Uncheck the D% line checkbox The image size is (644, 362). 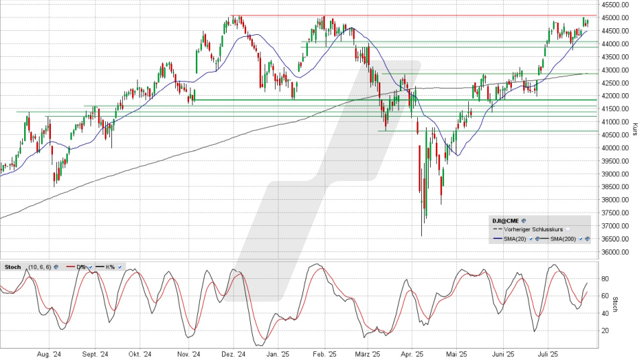(91, 267)
